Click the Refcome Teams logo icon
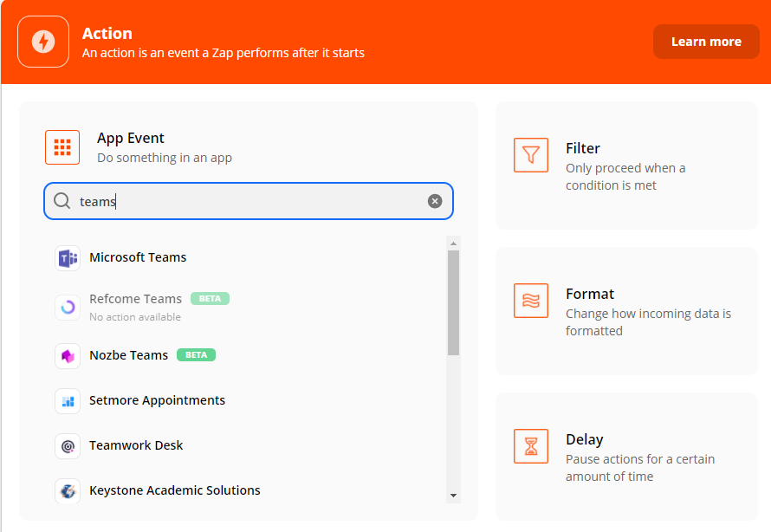Screen dimensions: 771x532 pos(68,308)
